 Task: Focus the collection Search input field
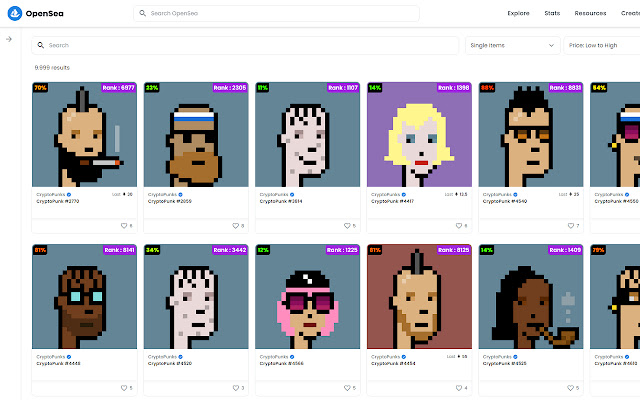pos(245,45)
